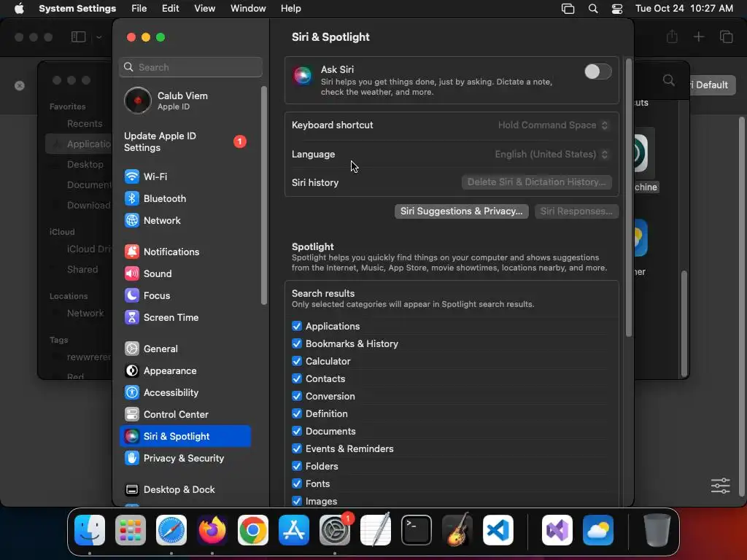This screenshot has width=747, height=560.
Task: Open Launchpad from the Dock
Action: (131, 530)
